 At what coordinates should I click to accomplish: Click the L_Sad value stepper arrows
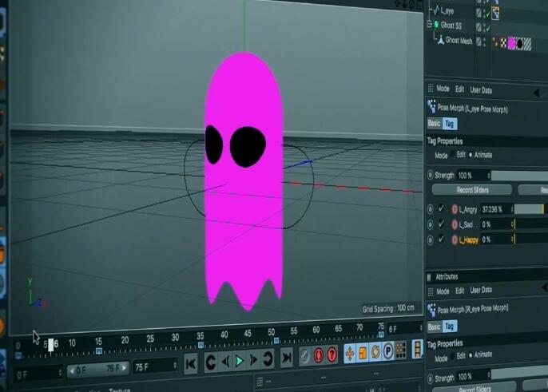pyautogui.click(x=511, y=224)
